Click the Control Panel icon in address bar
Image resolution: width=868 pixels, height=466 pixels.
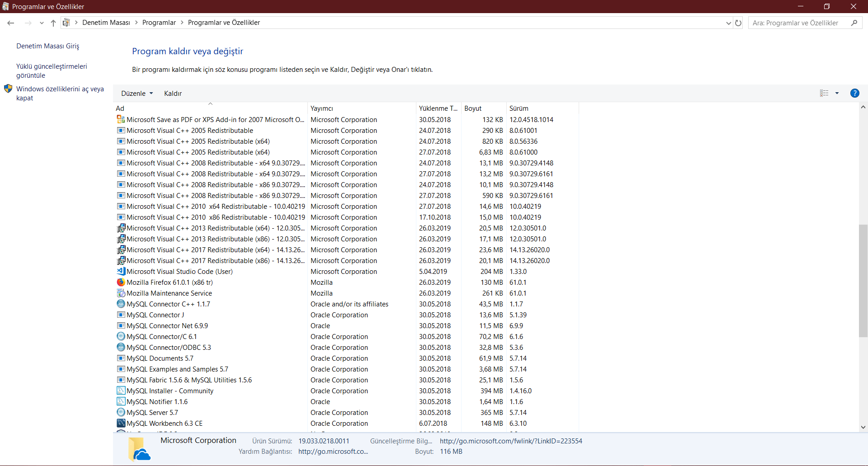(66, 23)
